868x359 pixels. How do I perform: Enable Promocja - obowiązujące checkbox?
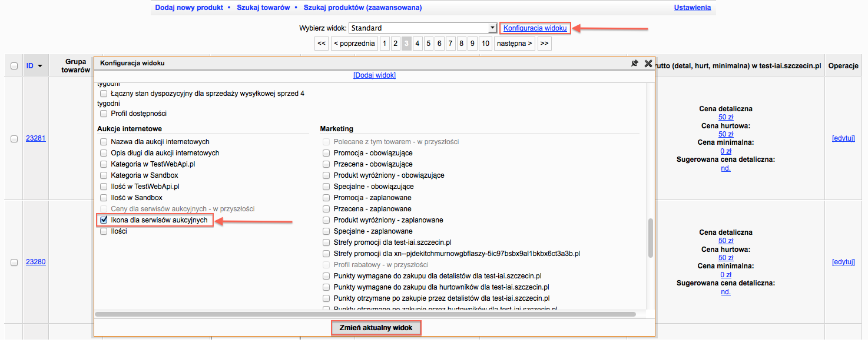(326, 153)
